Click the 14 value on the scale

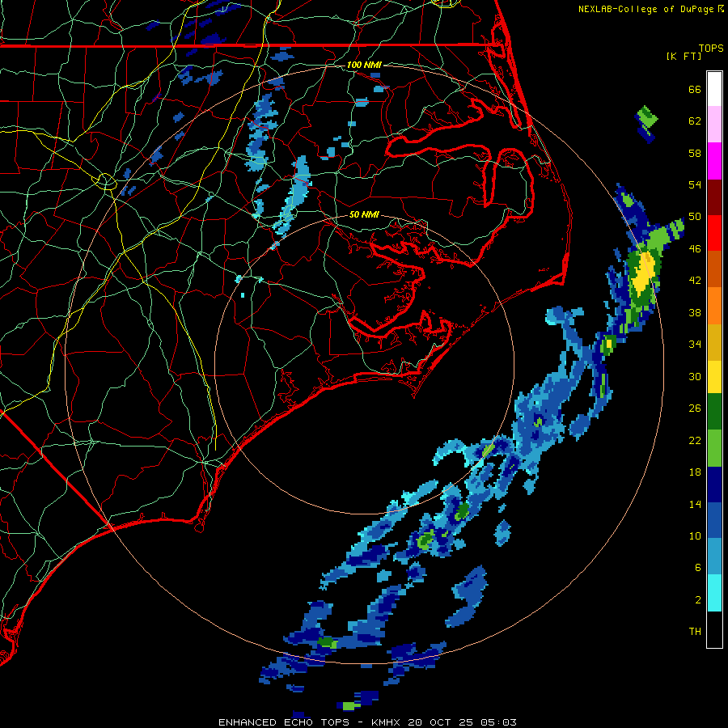click(x=695, y=504)
